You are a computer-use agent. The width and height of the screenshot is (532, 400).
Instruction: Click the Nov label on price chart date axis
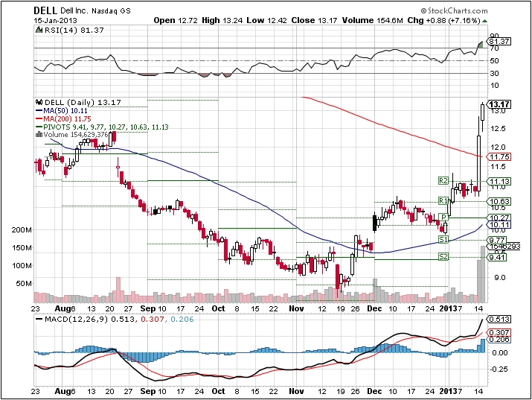296,308
